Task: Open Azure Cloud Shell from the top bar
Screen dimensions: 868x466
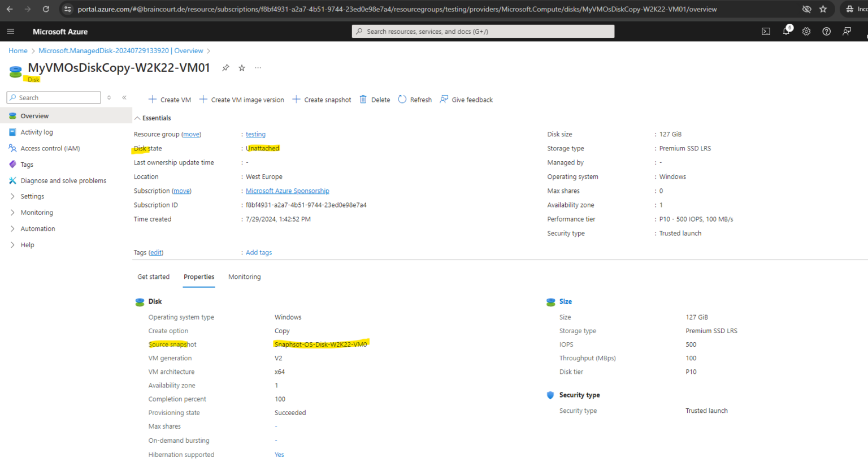Action: tap(766, 31)
